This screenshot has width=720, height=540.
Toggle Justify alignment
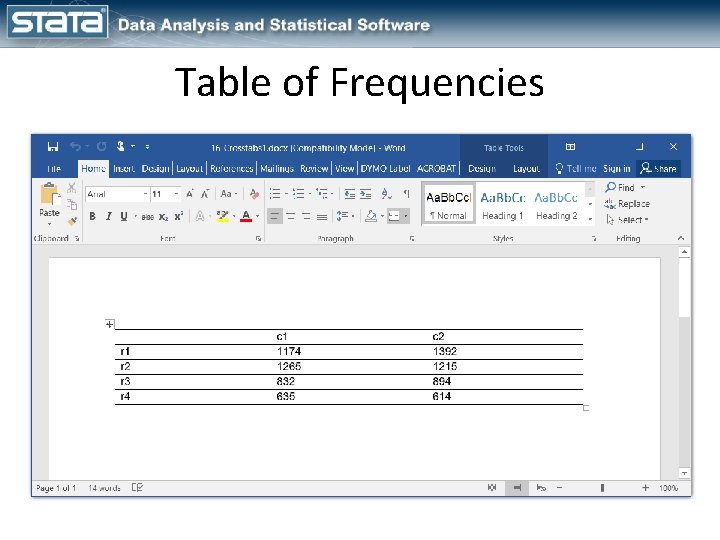click(x=322, y=216)
